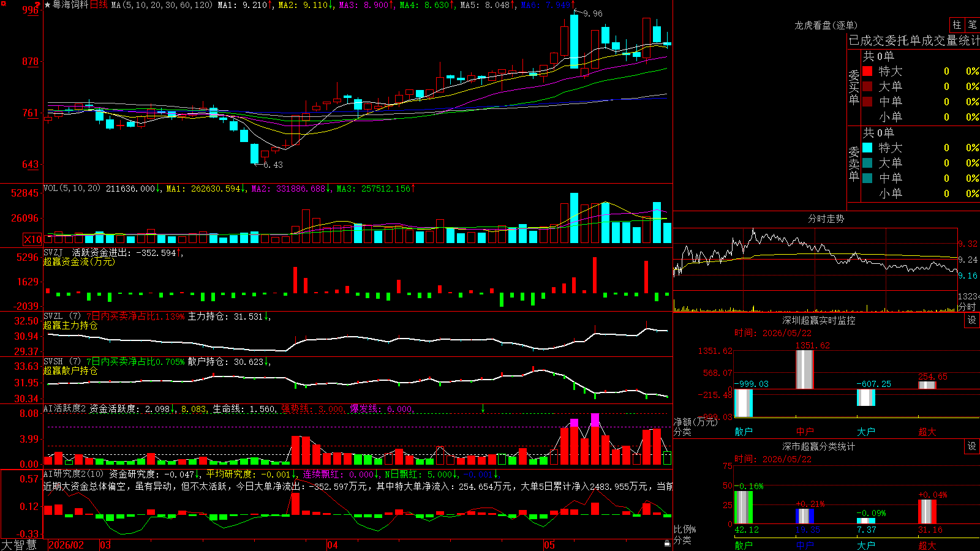
Task: Click the star icon beside 粤海饲料
Action: [x=48, y=5]
